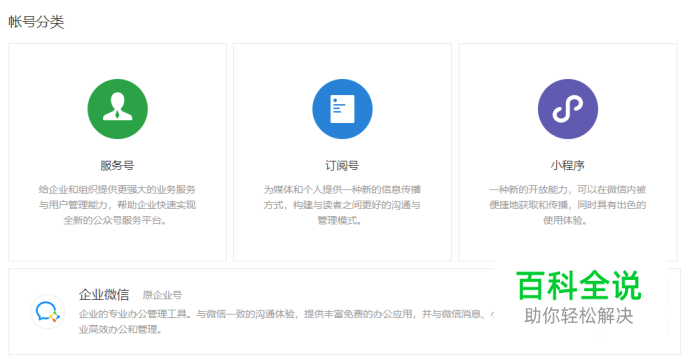Click the 帐号分类 heading
Screen dimensions: 692x360
pyautogui.click(x=36, y=22)
